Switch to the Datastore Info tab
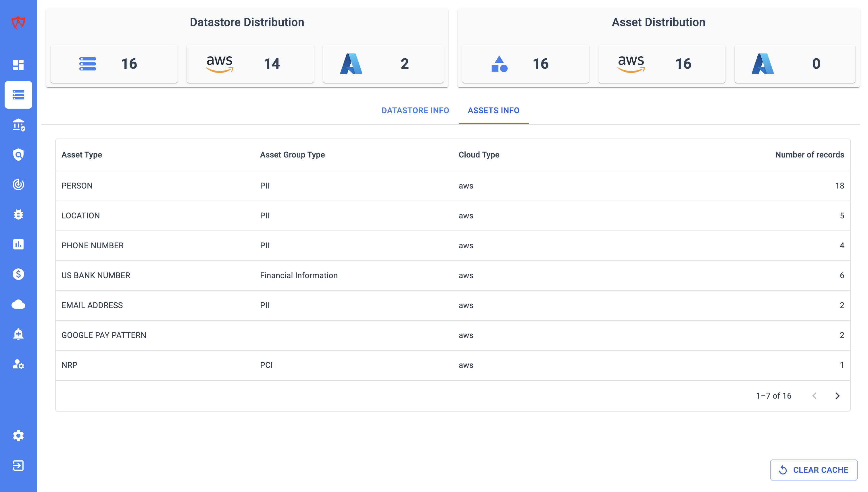This screenshot has width=868, height=492. pyautogui.click(x=415, y=110)
